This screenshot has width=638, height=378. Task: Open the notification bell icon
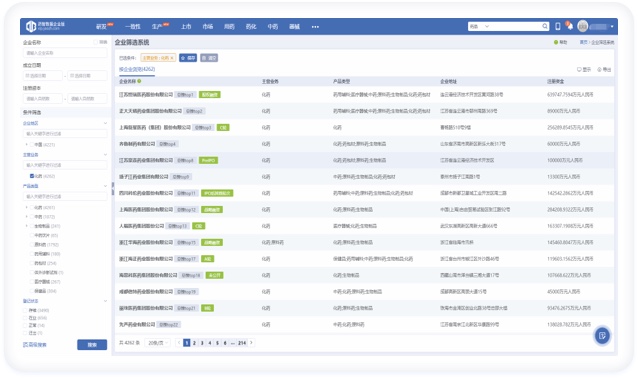point(570,26)
